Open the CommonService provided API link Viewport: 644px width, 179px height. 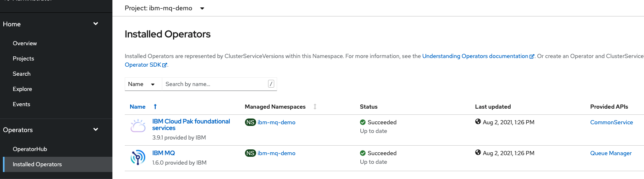point(611,122)
